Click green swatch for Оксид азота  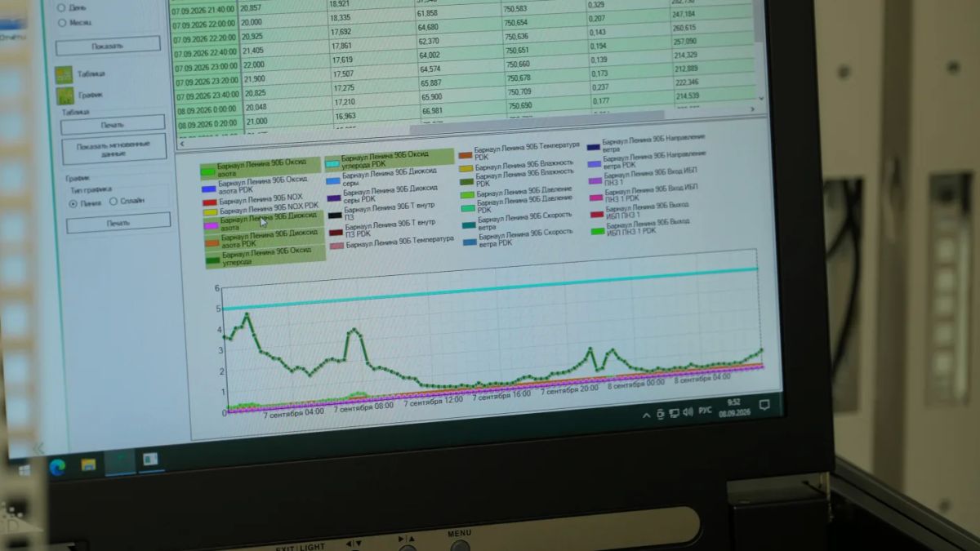[209, 171]
